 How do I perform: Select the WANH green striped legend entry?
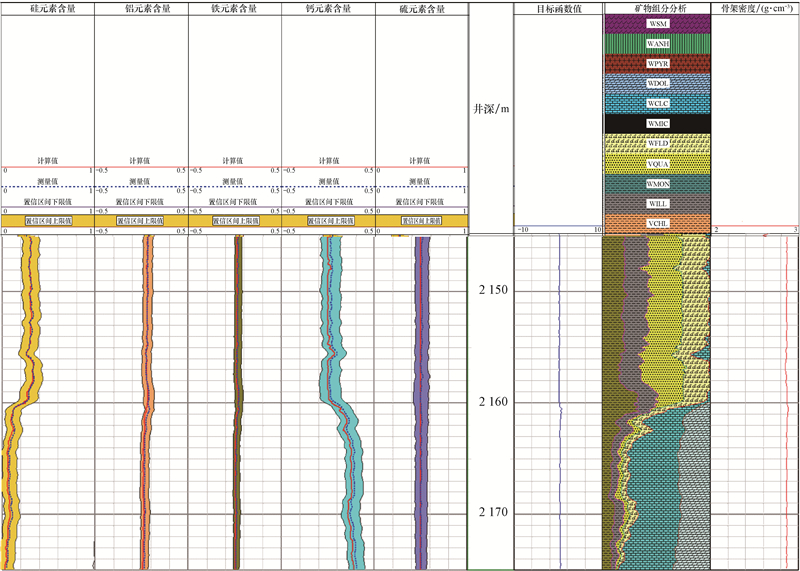657,44
